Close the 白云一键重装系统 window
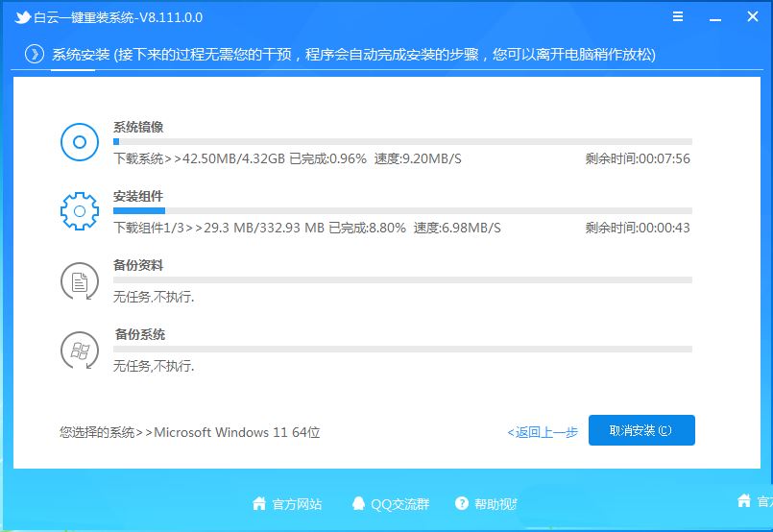Viewport: 773px width, 532px height. (752, 16)
